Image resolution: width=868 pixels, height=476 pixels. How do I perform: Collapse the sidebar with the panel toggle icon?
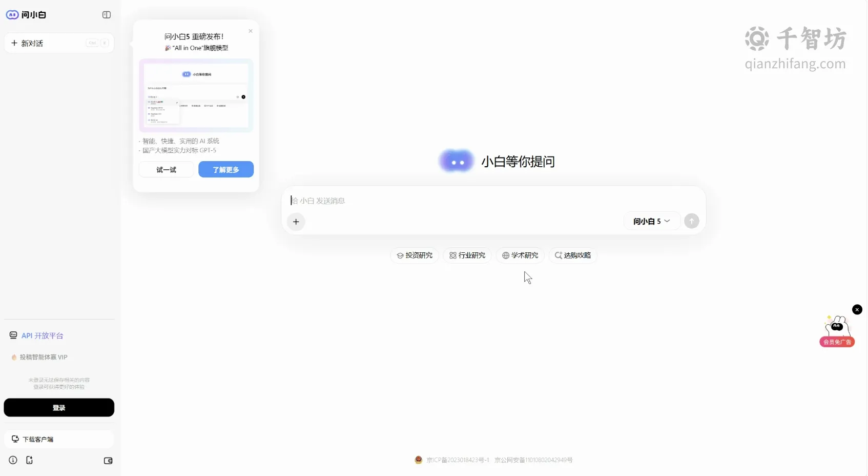[107, 15]
